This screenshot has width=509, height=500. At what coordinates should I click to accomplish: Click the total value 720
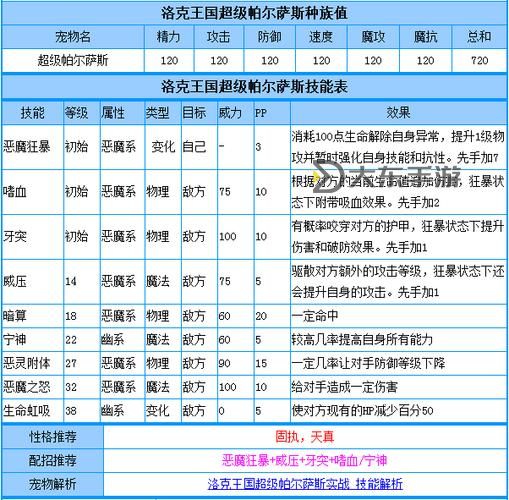[479, 61]
